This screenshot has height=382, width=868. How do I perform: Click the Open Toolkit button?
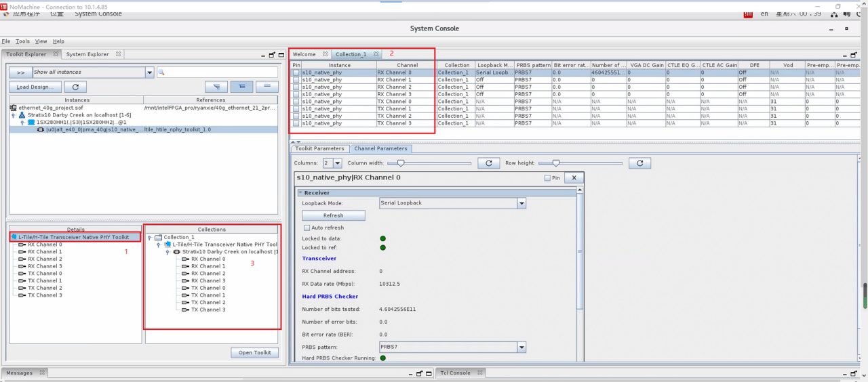click(254, 352)
